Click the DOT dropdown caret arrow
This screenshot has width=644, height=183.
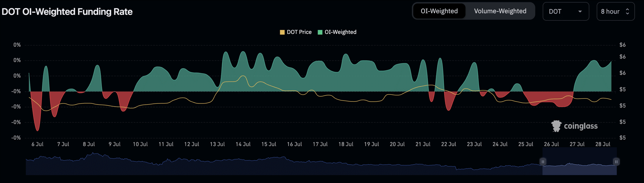pos(580,12)
